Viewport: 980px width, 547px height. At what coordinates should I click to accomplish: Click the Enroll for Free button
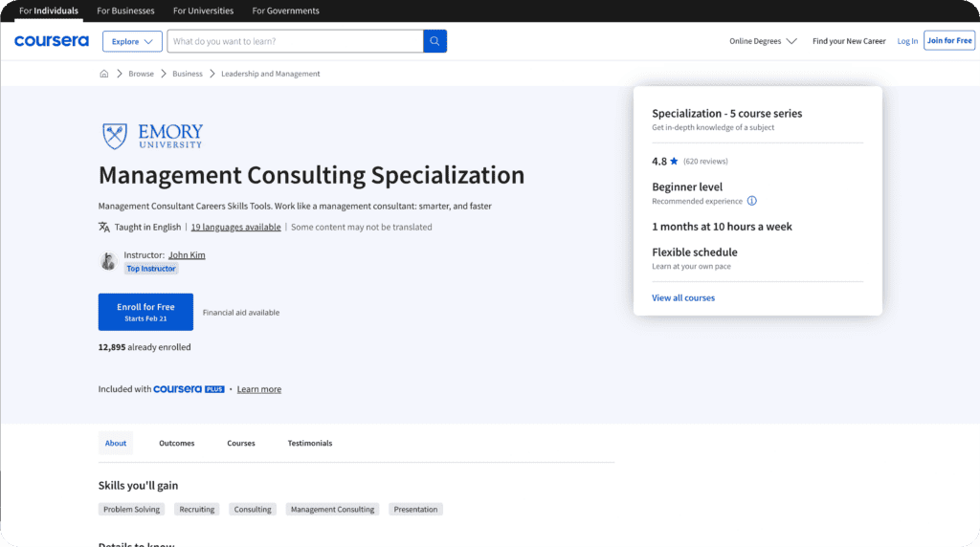(145, 312)
